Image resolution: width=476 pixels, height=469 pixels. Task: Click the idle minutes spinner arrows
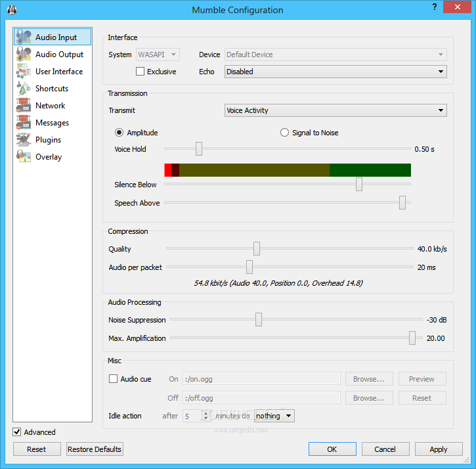coord(206,416)
